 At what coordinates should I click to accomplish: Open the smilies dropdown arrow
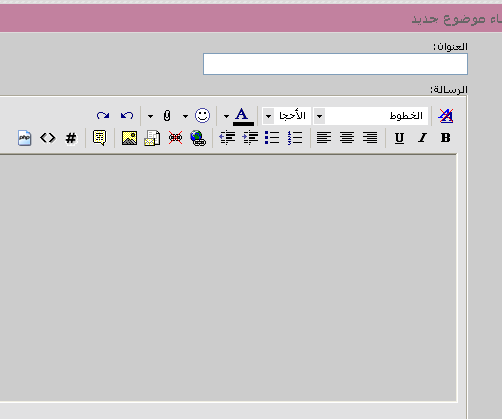tap(185, 116)
